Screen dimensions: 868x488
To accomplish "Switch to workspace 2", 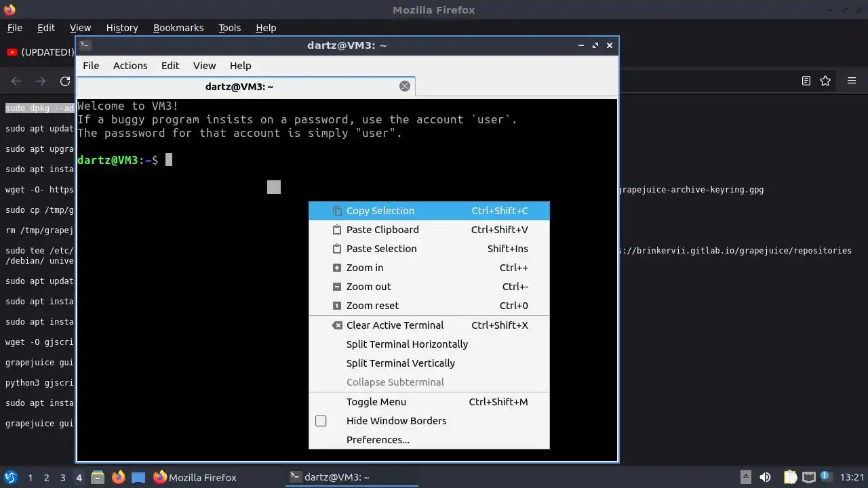I will point(46,478).
